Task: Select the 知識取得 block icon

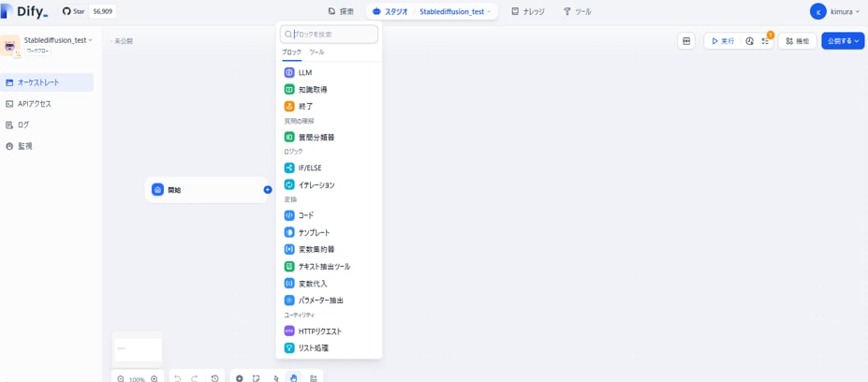Action: point(289,89)
